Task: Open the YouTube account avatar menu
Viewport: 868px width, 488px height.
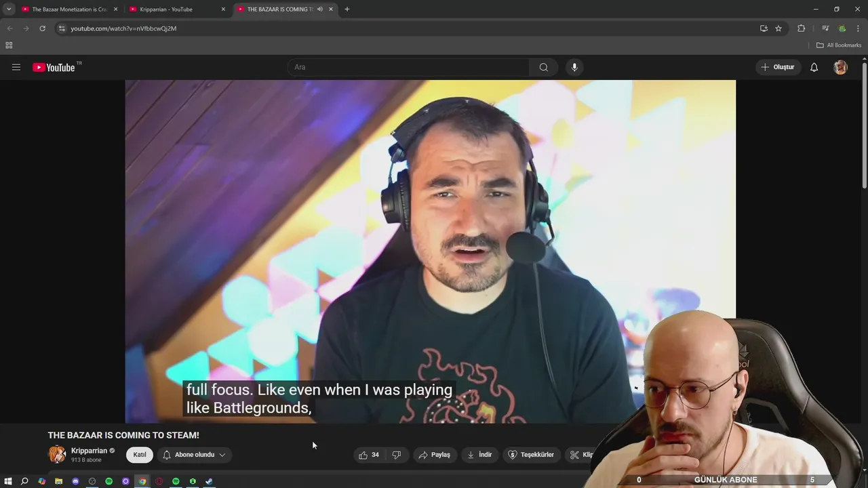Action: click(840, 67)
